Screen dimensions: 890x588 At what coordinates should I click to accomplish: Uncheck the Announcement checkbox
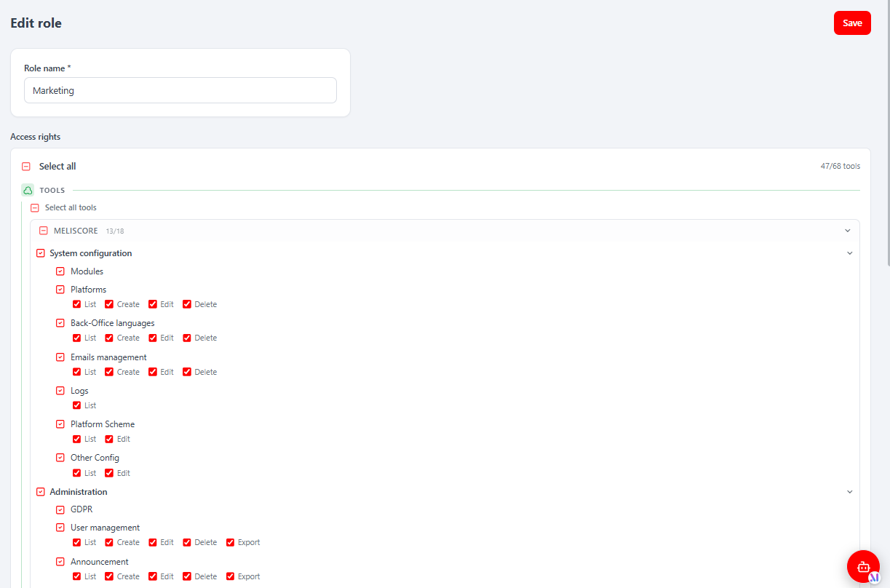(60, 562)
